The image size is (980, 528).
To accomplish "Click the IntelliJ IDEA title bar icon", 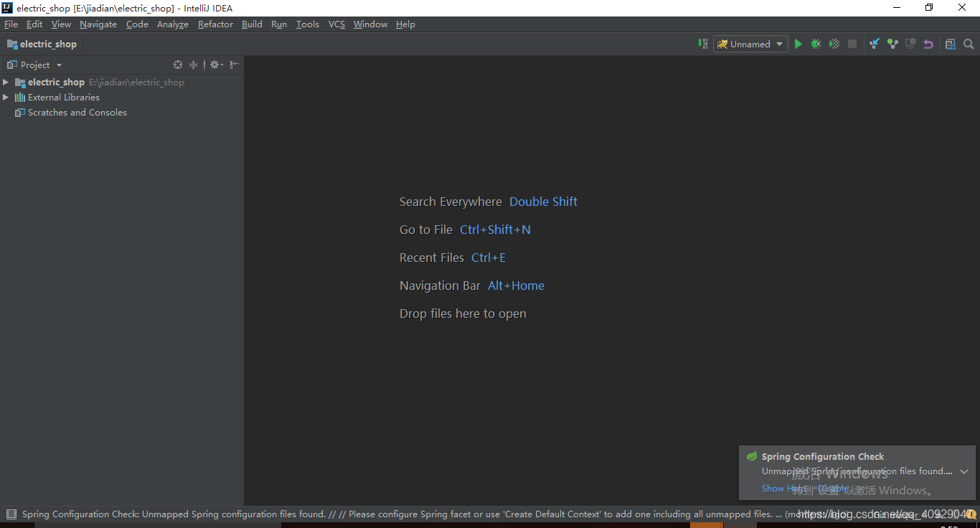I will (x=7, y=8).
